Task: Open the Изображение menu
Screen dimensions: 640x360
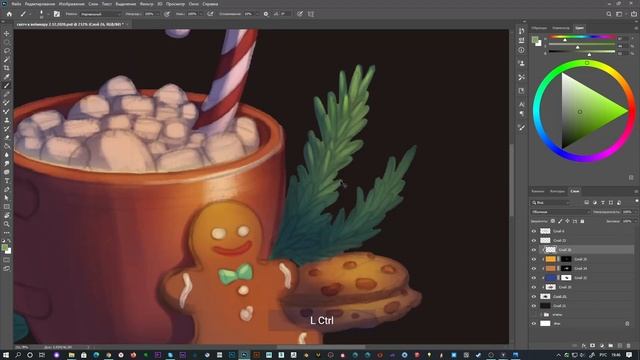Action: click(71, 4)
